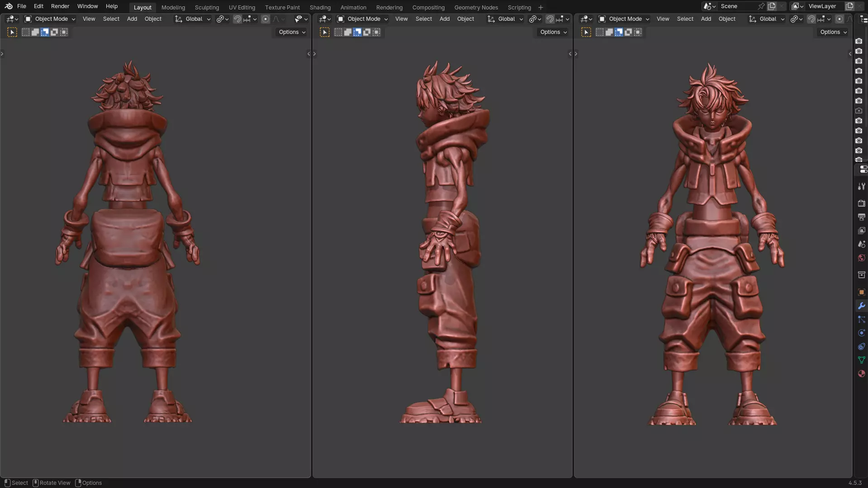
Task: Set New selection mode in middle viewport
Action: (x=338, y=32)
